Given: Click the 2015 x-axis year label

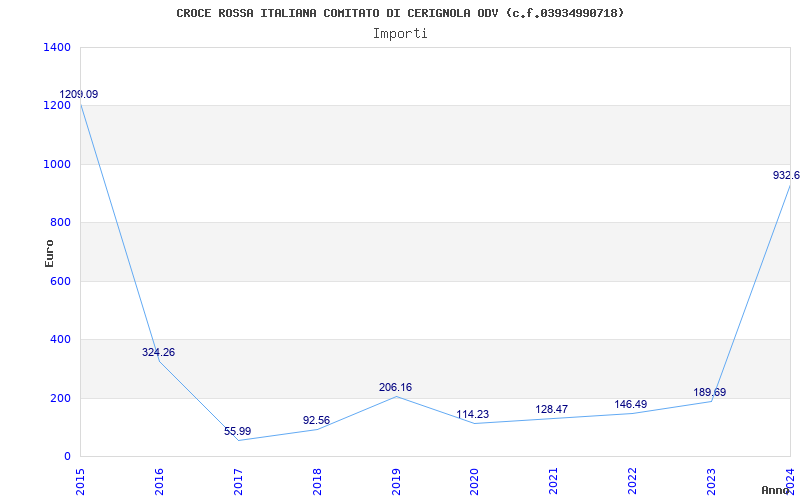Looking at the screenshot, I should tap(80, 481).
